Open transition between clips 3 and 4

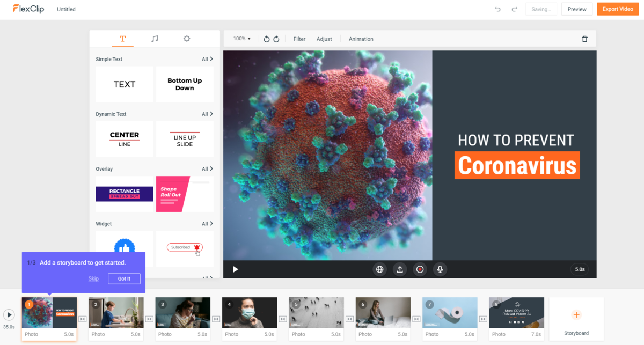[x=216, y=319]
